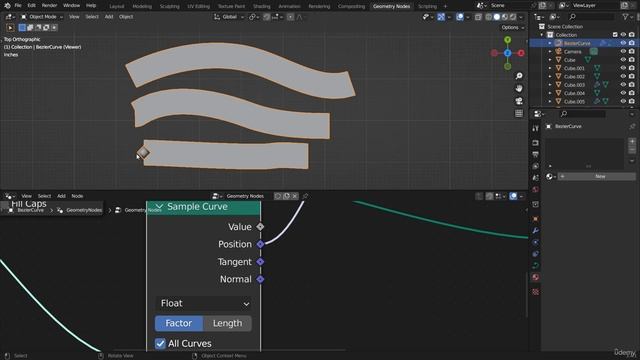Choose the extend-selection mode icon

click(30, 28)
